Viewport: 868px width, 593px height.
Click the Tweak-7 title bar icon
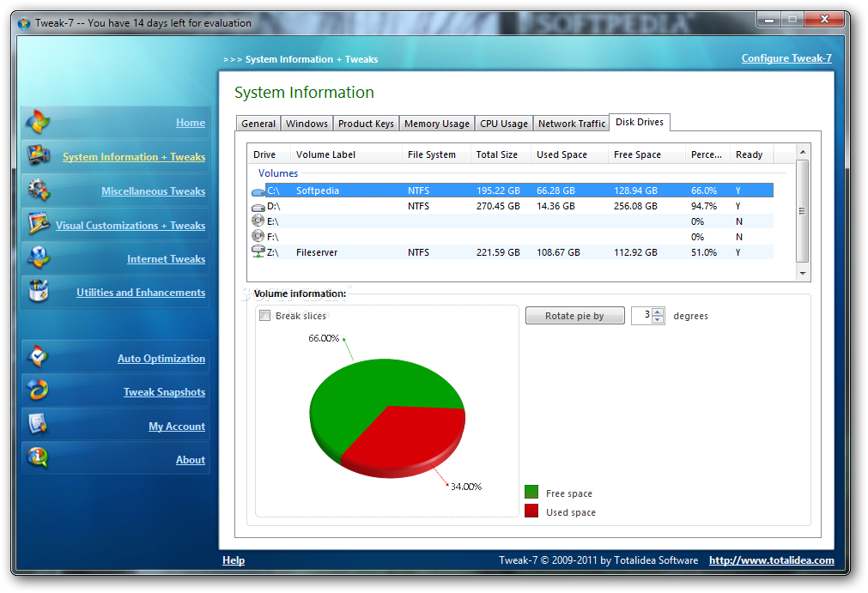(24, 23)
